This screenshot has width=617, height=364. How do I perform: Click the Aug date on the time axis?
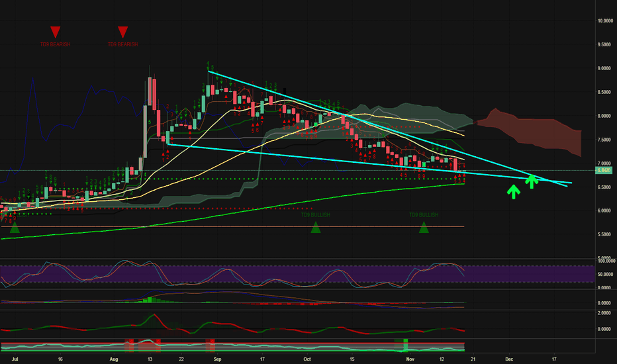[x=114, y=359]
